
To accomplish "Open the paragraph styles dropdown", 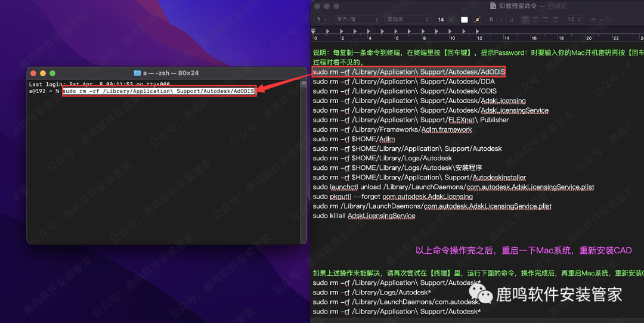I will 321,20.
